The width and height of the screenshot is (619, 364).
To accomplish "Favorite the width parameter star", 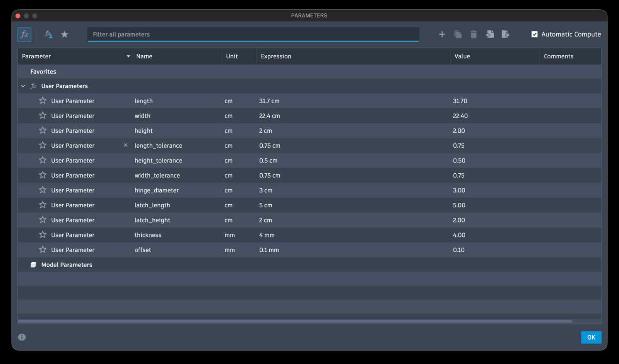I will 43,116.
